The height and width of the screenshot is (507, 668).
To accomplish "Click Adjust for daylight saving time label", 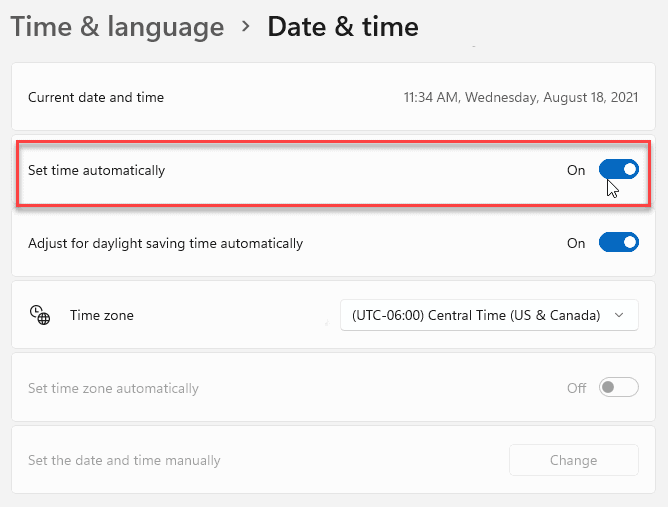I will point(165,243).
